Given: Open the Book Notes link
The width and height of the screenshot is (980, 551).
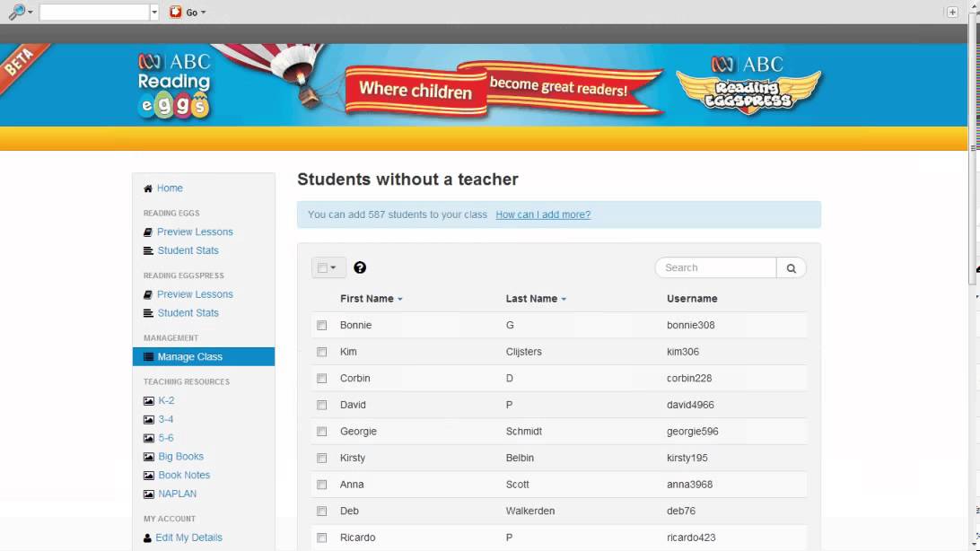Looking at the screenshot, I should [184, 475].
